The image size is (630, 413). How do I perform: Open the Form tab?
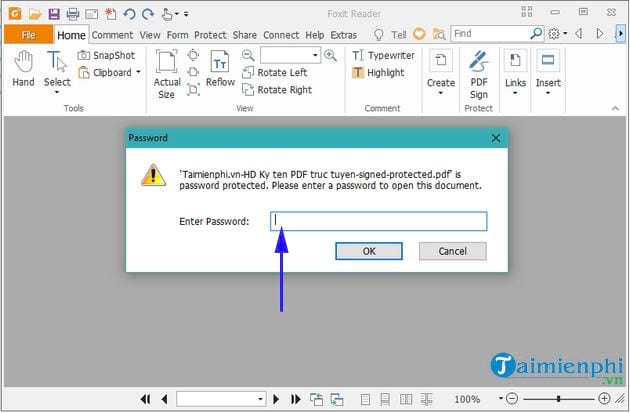177,35
